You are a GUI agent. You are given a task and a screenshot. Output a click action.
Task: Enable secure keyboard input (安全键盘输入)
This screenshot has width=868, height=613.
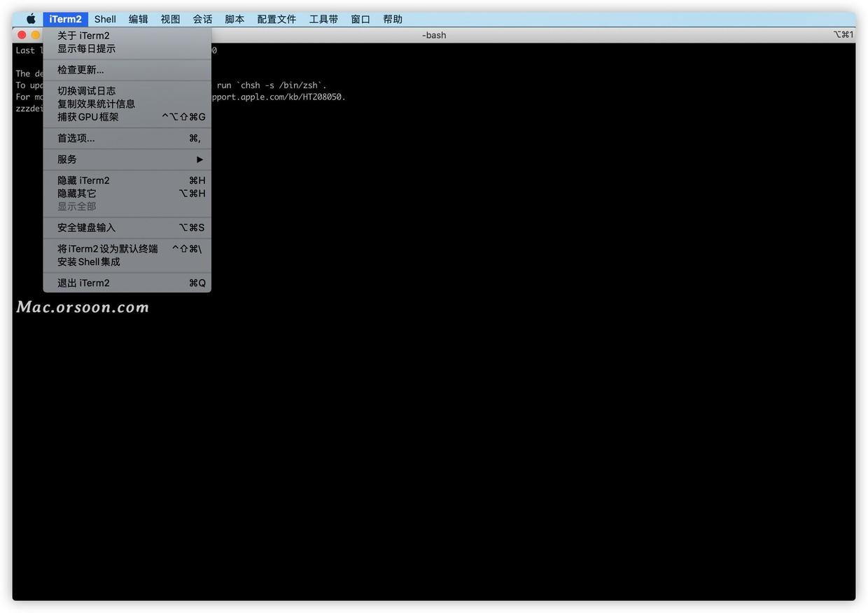pyautogui.click(x=87, y=227)
